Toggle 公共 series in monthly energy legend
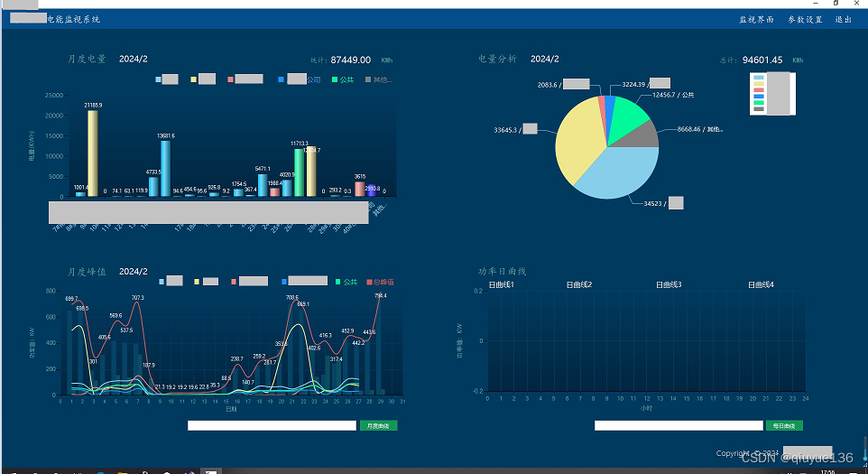 click(345, 79)
